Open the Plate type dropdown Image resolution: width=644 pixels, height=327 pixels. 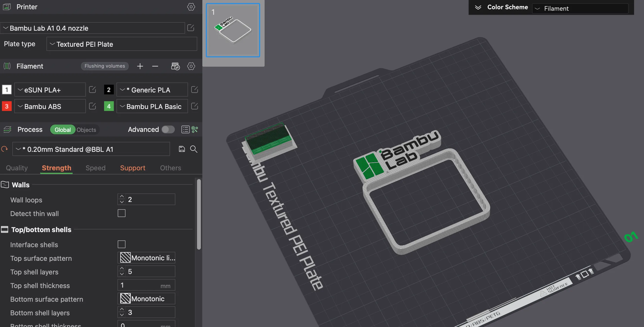(x=122, y=44)
